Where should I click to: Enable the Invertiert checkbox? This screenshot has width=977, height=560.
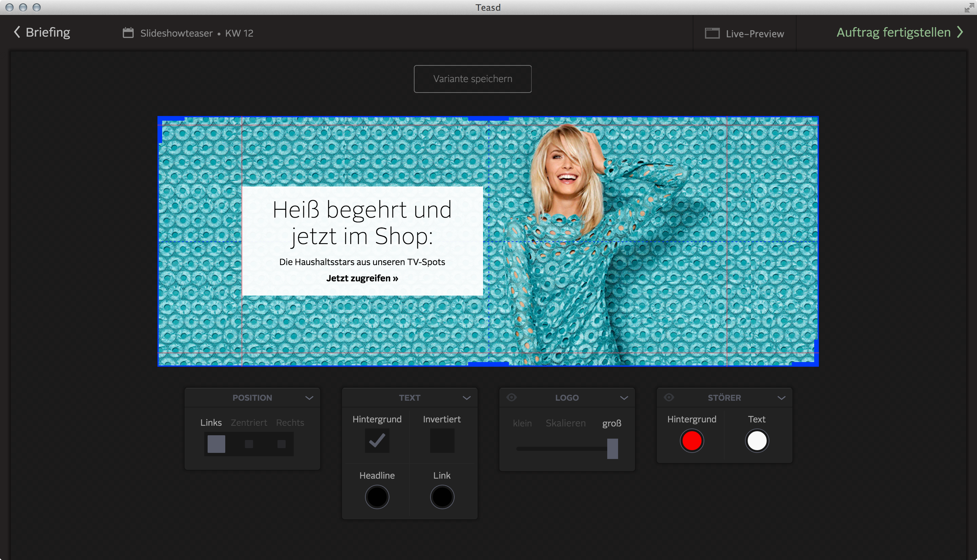point(442,441)
